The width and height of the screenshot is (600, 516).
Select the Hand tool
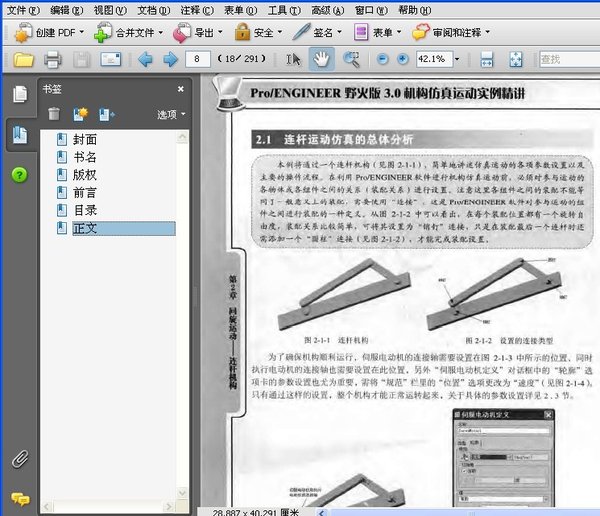[321, 59]
